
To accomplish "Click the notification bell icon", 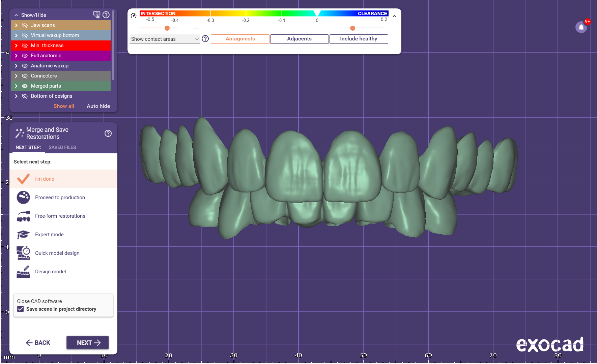I will (x=581, y=27).
